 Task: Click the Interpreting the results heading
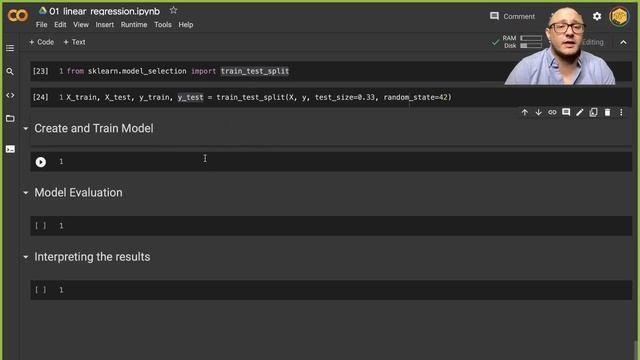pos(92,257)
